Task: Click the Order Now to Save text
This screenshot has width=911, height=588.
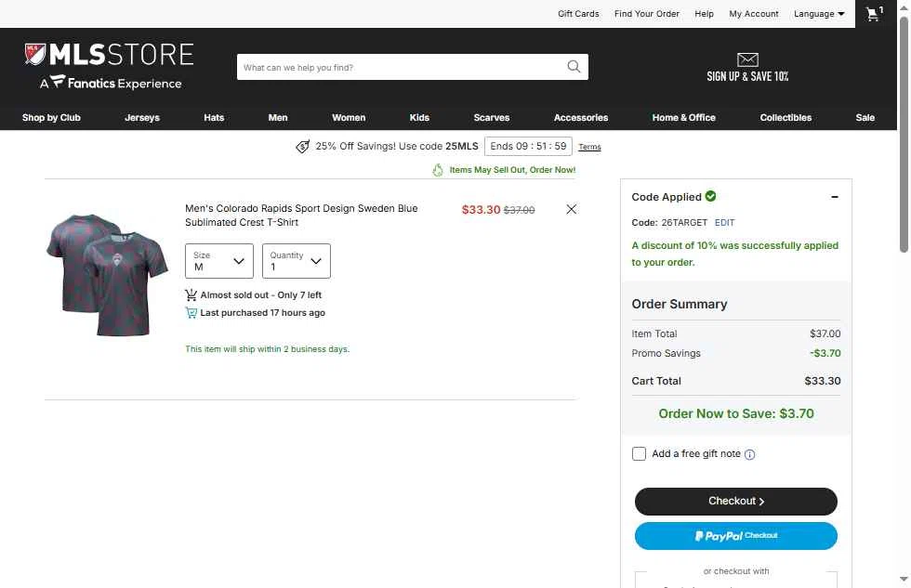Action: coord(735,414)
